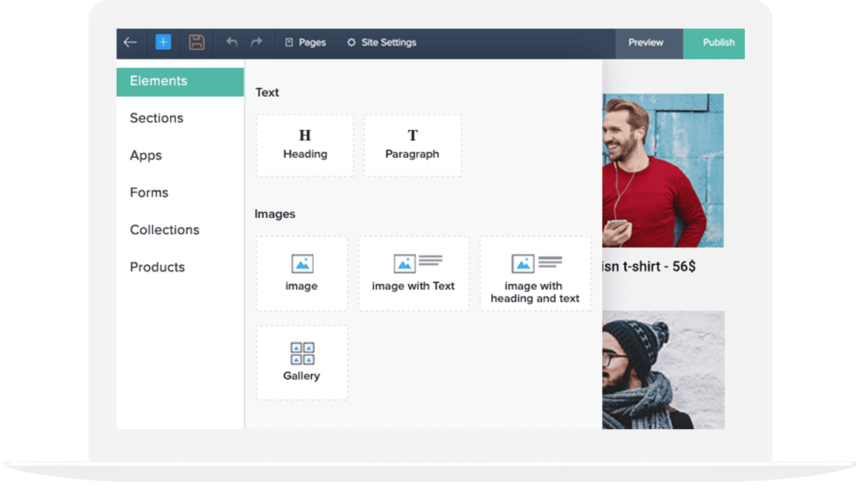The width and height of the screenshot is (868, 496).
Task: Click the 'Text' section heading
Action: pos(267,92)
